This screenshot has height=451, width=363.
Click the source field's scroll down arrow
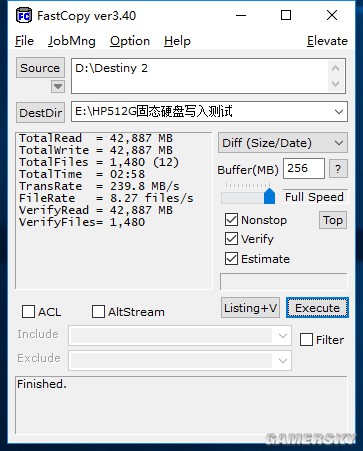(x=335, y=84)
